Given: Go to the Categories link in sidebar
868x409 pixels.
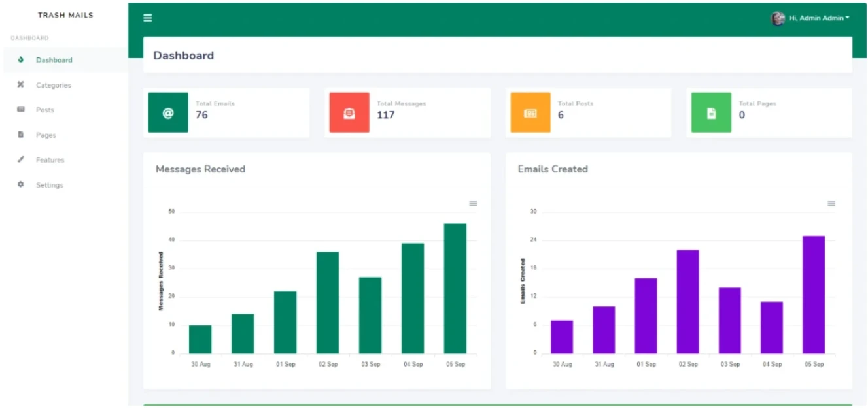Looking at the screenshot, I should (54, 85).
